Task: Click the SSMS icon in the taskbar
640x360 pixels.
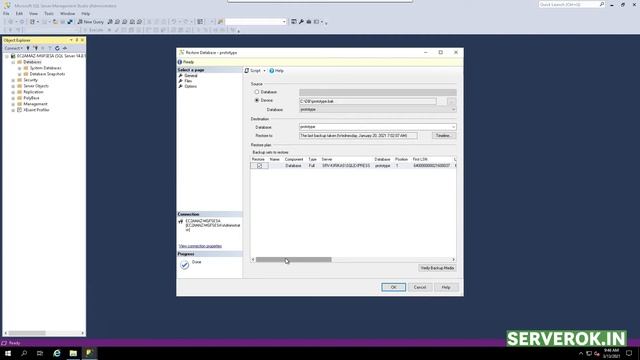Action: pyautogui.click(x=89, y=353)
